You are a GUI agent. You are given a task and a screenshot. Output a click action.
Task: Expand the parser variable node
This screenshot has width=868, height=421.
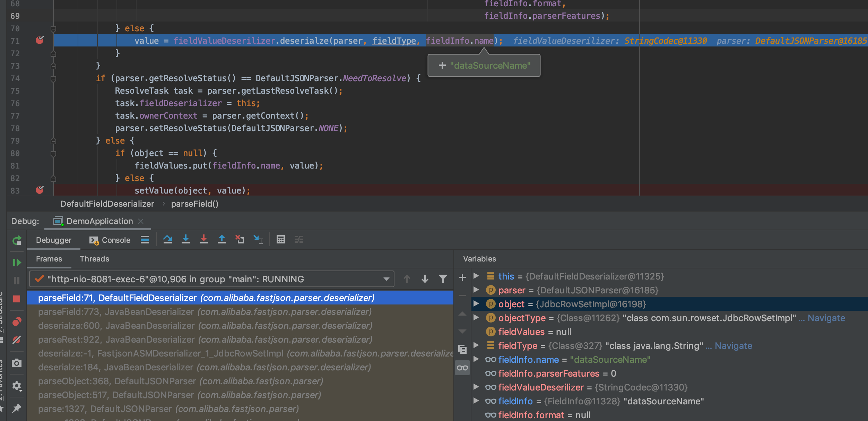[x=476, y=290]
